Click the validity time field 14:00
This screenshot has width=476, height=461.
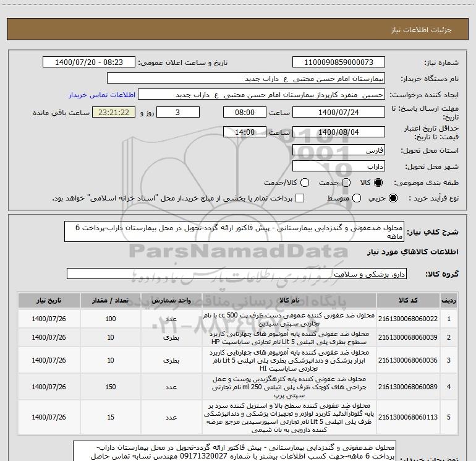245,132
